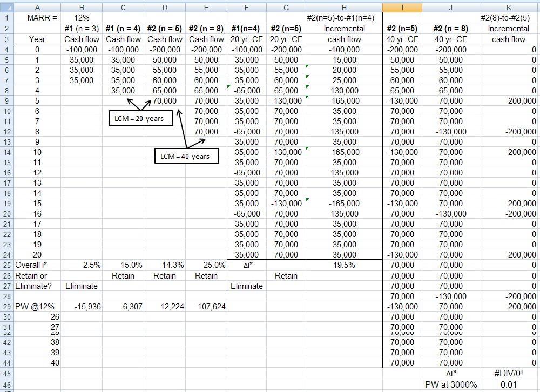Select the 2.5% overall rate cell
The height and width of the screenshot is (392, 540).
pyautogui.click(x=82, y=265)
